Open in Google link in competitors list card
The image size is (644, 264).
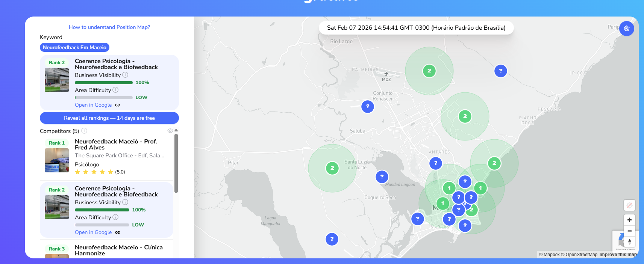click(x=93, y=232)
